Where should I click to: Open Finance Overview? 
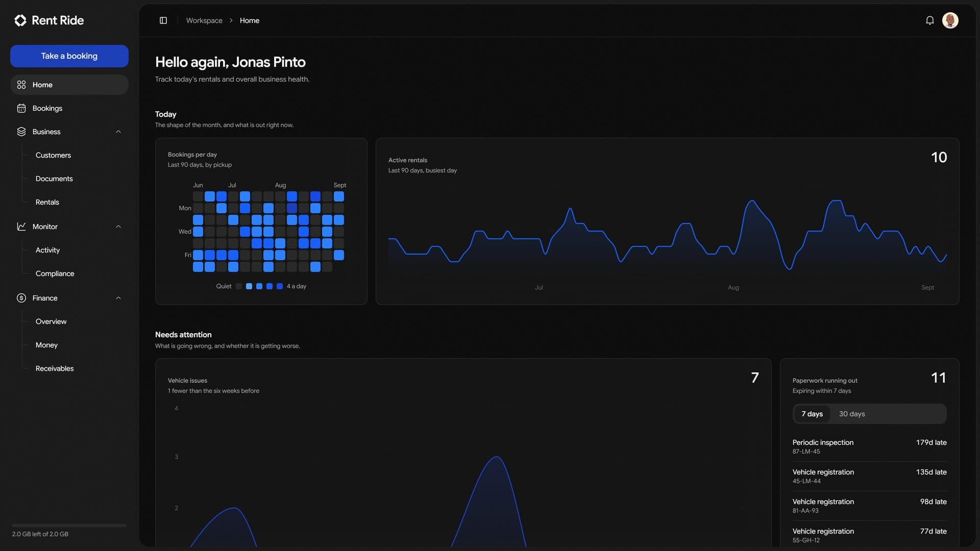click(51, 321)
